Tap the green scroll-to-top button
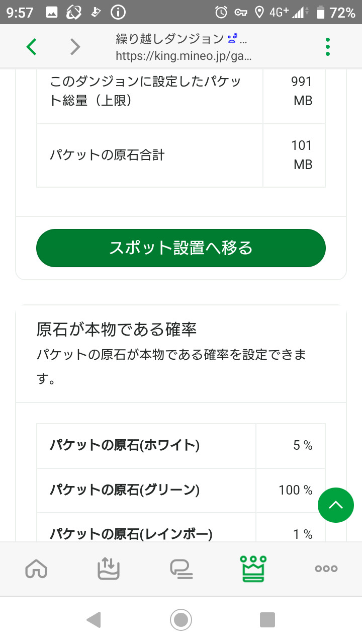This screenshot has width=362, height=644. [x=335, y=505]
